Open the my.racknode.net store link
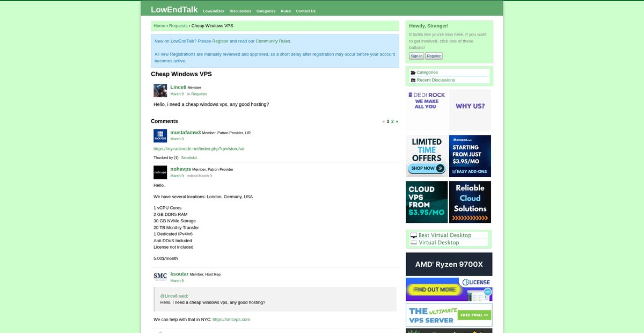644x333 pixels. (199, 149)
